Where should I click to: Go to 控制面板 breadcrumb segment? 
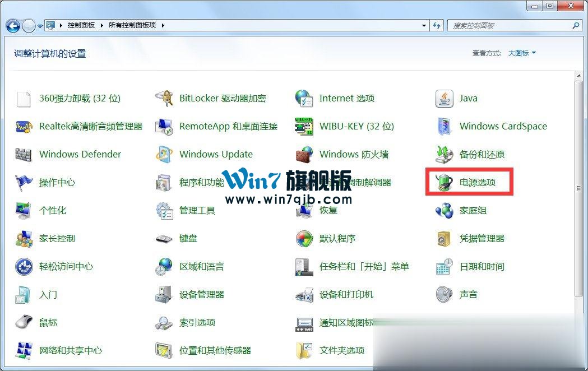tap(81, 25)
